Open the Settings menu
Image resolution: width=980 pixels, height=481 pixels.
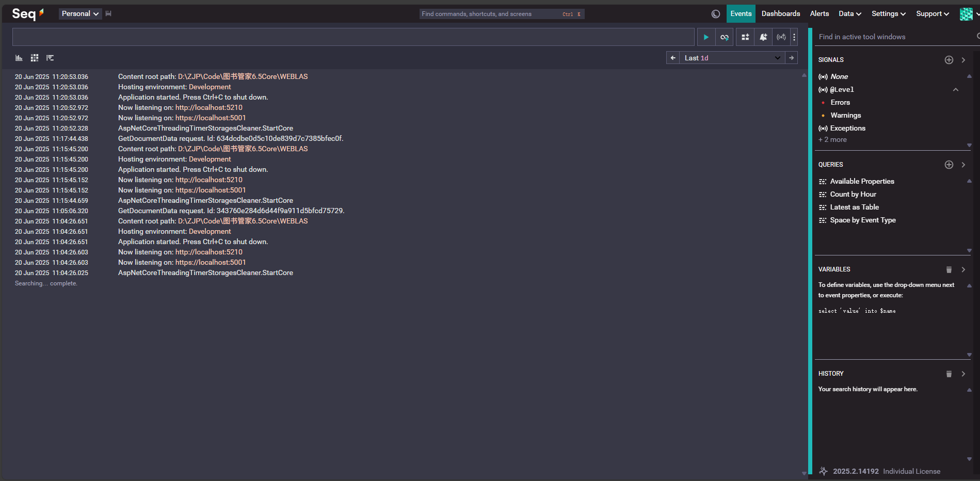tap(889, 14)
